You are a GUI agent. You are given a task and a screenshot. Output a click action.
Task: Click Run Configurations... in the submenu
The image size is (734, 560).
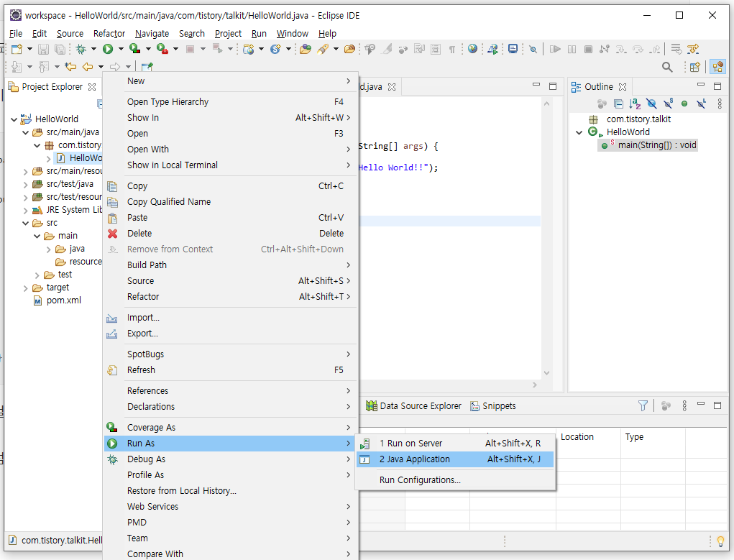click(455, 480)
